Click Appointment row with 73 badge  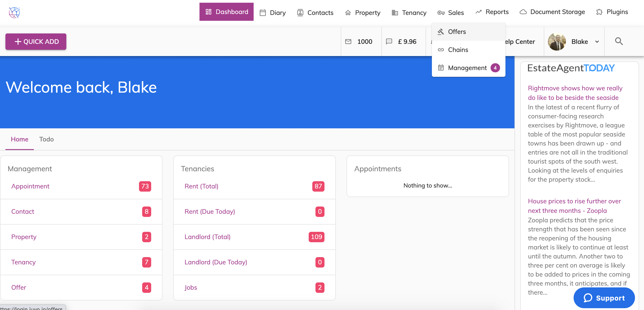(30, 186)
